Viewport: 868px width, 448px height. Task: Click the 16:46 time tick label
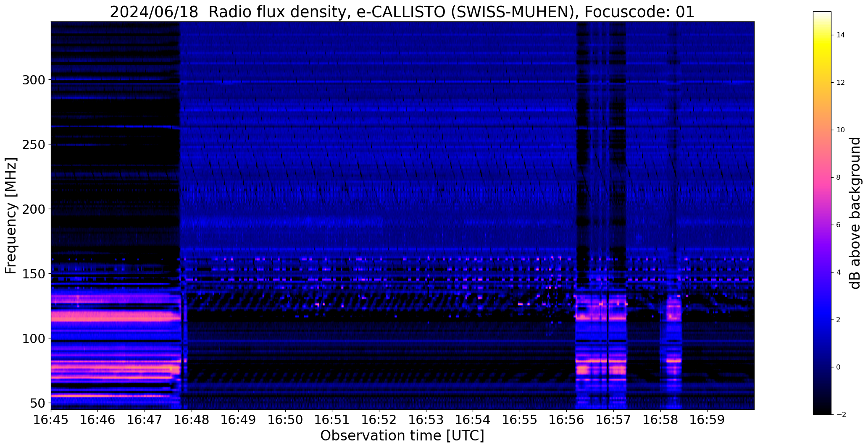98,419
